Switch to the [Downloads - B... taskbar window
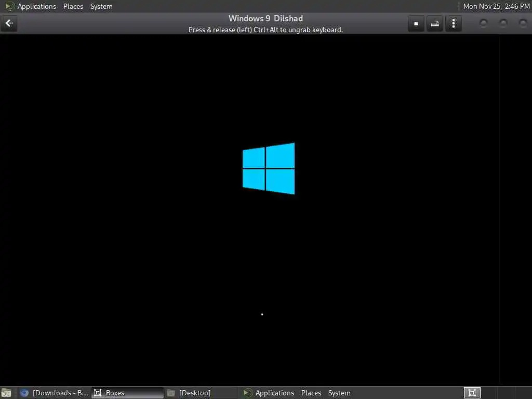 click(54, 393)
